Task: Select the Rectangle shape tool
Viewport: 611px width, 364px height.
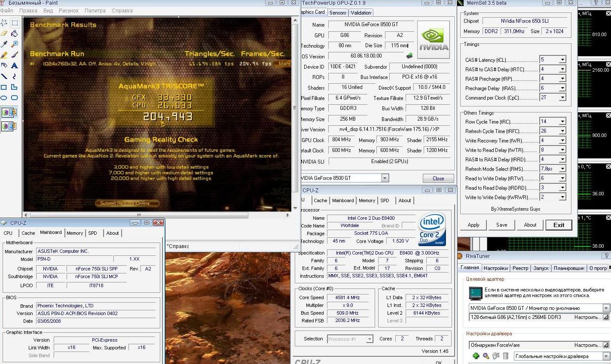Action: coord(4,87)
